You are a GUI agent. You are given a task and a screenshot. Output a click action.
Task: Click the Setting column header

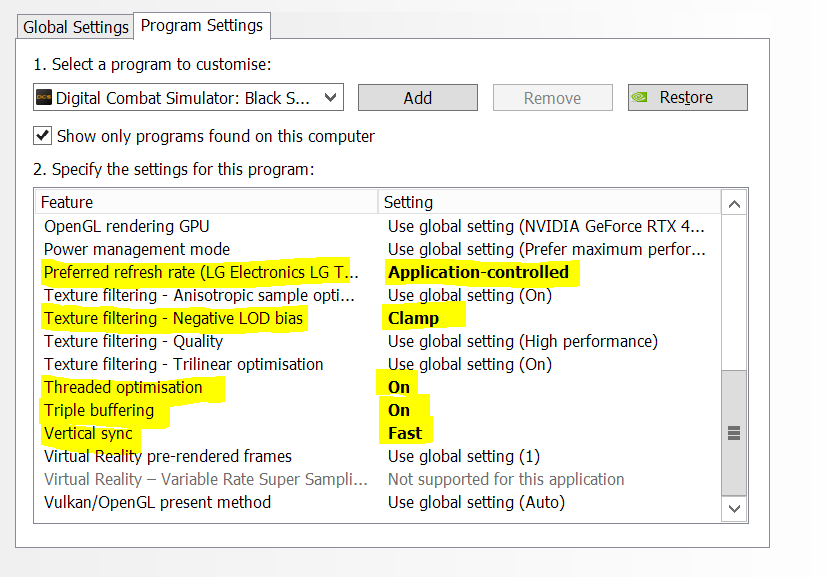click(549, 202)
